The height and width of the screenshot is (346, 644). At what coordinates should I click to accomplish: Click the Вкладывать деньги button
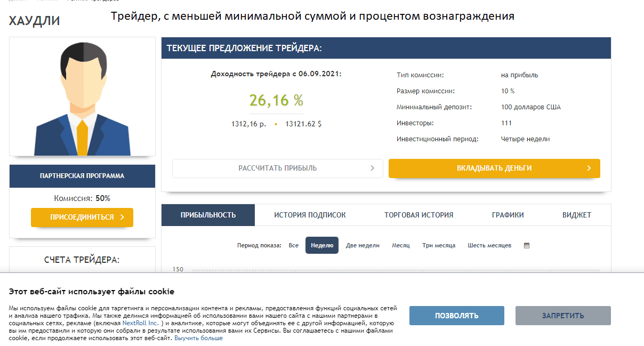coord(494,168)
